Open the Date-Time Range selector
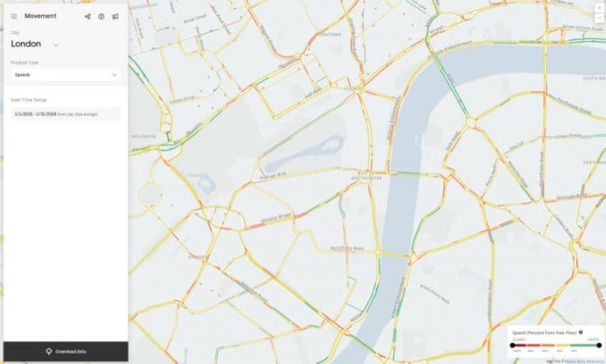 click(x=65, y=114)
